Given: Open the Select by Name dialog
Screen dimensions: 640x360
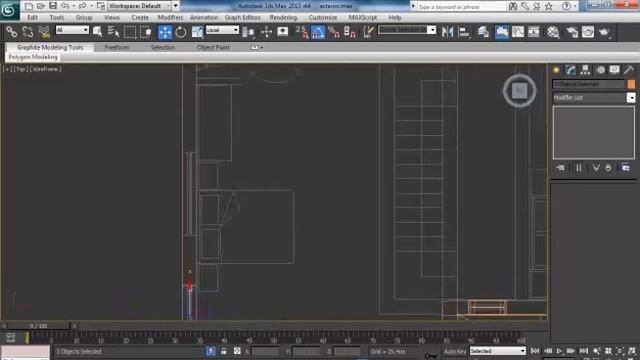Looking at the screenshot, I should (x=113, y=32).
